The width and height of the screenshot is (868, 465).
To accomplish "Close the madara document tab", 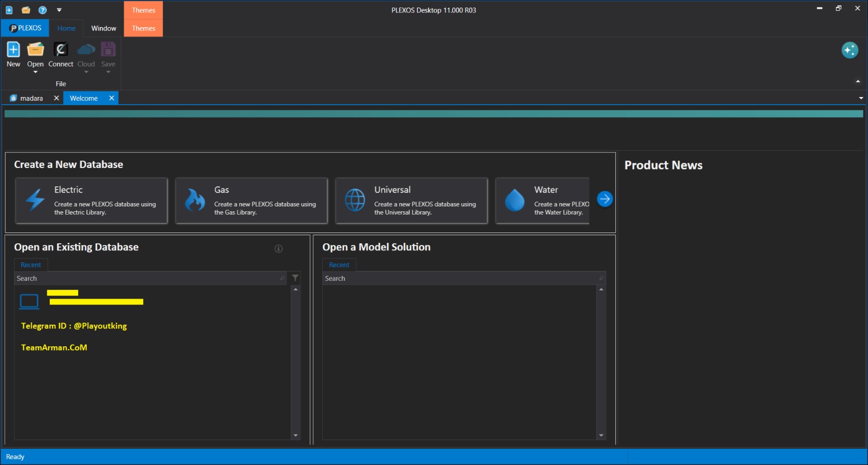I will tap(56, 98).
